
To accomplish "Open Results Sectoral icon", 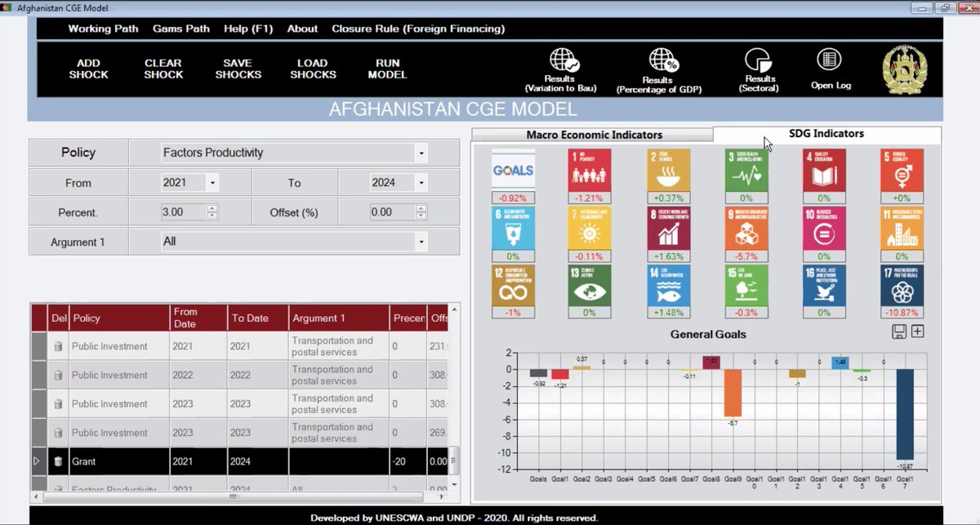I will pyautogui.click(x=758, y=60).
